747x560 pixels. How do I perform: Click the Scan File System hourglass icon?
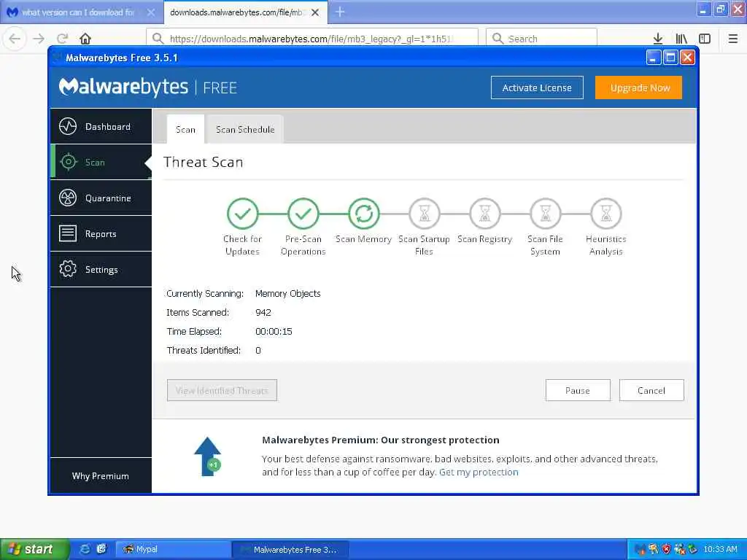pyautogui.click(x=545, y=214)
